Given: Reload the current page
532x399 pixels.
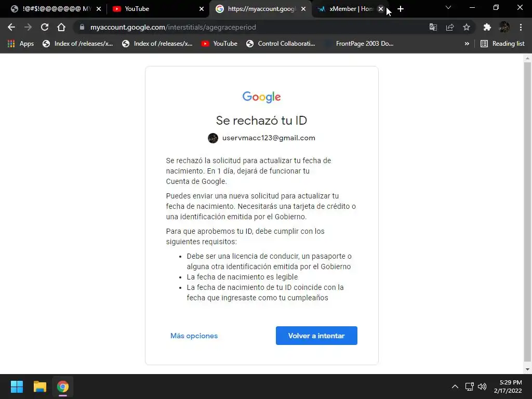Looking at the screenshot, I should coord(45,27).
